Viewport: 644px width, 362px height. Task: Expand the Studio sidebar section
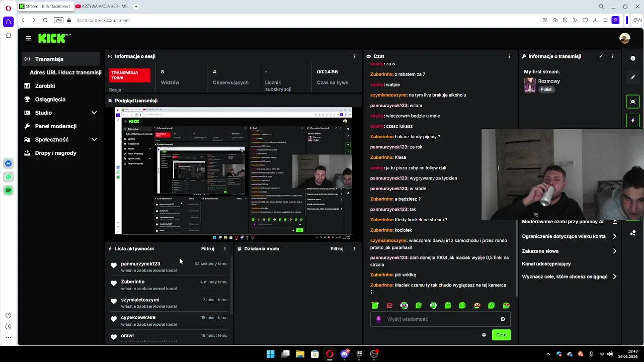94,113
